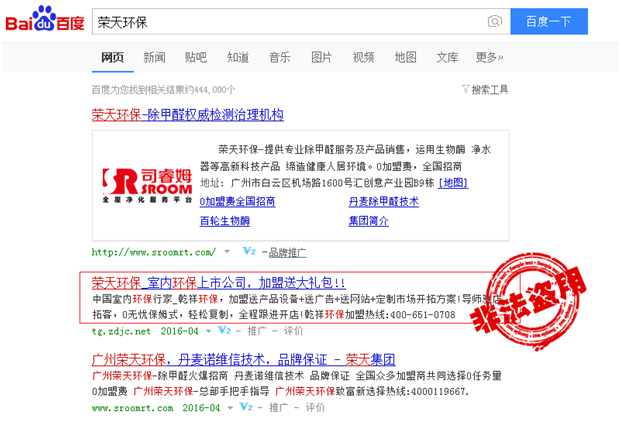Click description text 中国室内环保行家_乾祥环保
Screen dimensions: 621x424
coord(155,299)
